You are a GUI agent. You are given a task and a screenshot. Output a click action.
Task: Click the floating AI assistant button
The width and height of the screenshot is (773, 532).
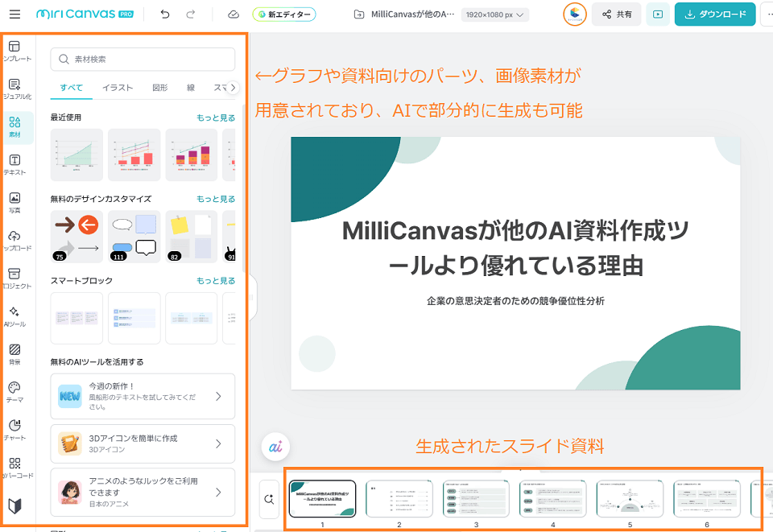(x=275, y=447)
